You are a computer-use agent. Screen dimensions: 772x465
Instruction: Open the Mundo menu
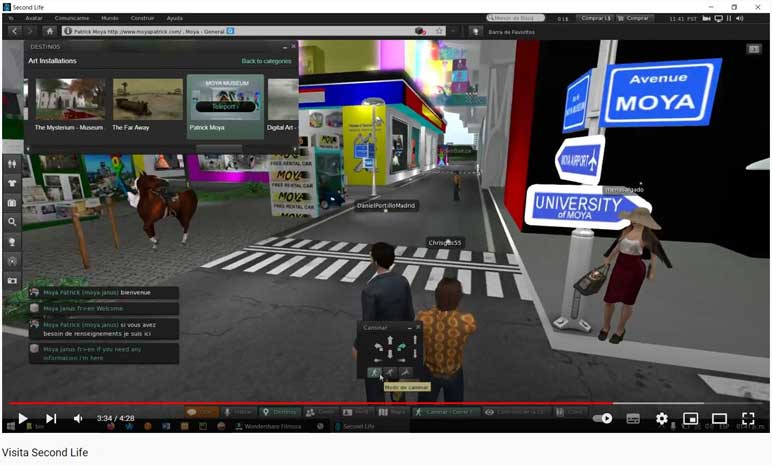(110, 18)
